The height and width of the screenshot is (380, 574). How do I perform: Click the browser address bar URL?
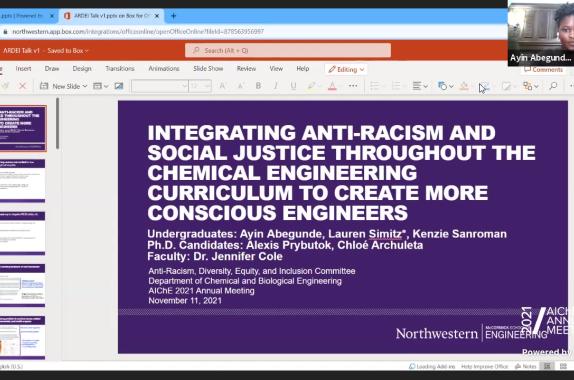point(138,32)
